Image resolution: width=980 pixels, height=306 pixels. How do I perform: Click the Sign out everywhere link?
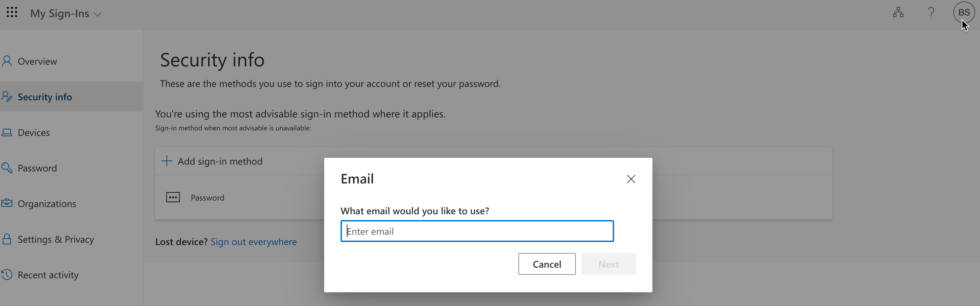pos(253,242)
